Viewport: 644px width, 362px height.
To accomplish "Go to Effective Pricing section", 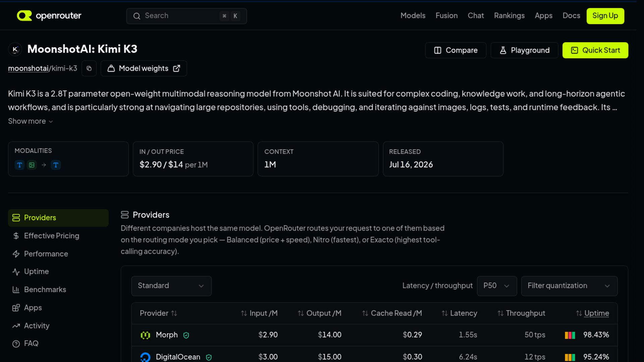I will [58, 236].
